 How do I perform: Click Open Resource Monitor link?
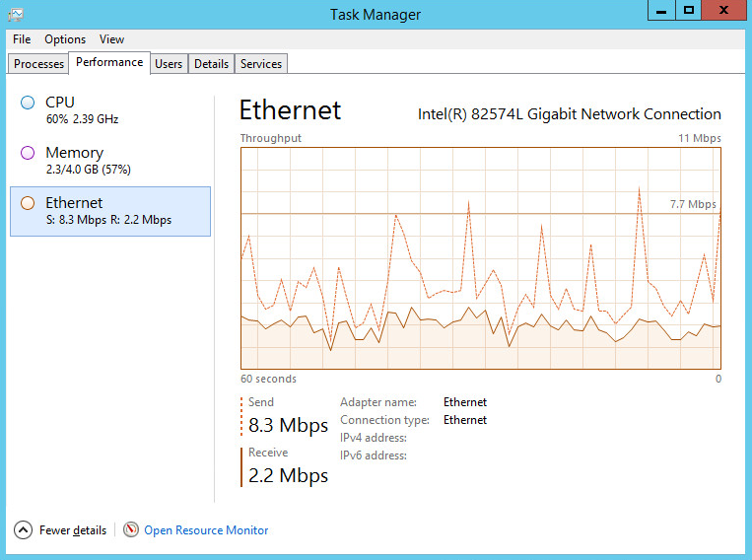pos(206,530)
